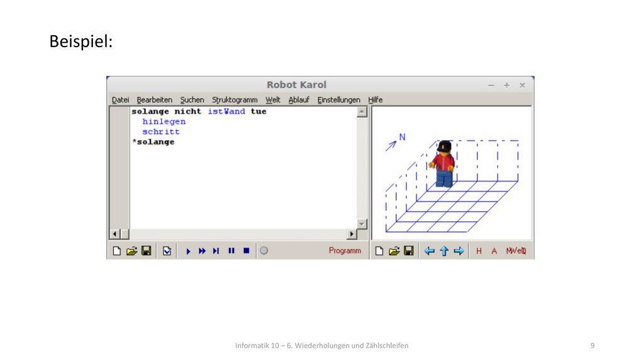The image size is (644, 362).
Task: Click the word tue in code
Action: pyautogui.click(x=258, y=111)
